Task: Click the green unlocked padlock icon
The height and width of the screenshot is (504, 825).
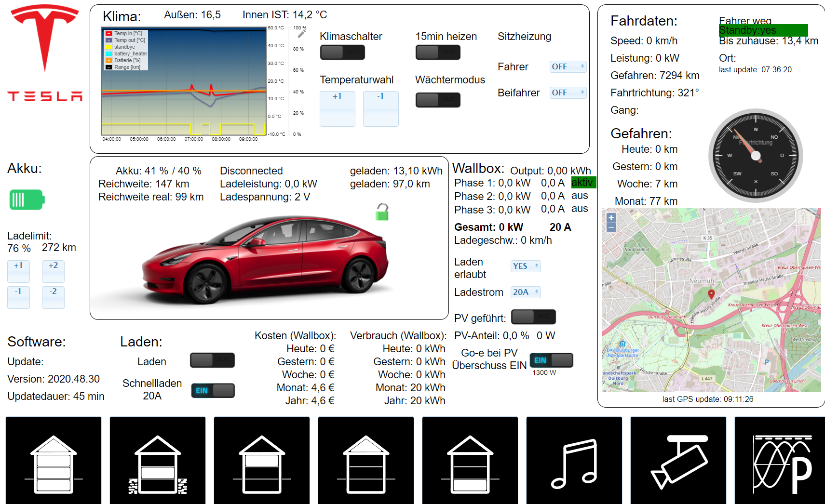Action: [x=382, y=212]
